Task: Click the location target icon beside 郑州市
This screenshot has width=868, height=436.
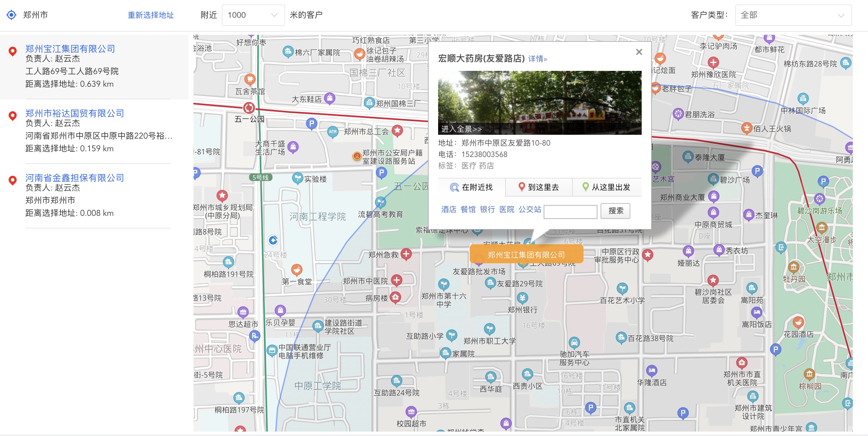Action: click(x=11, y=15)
